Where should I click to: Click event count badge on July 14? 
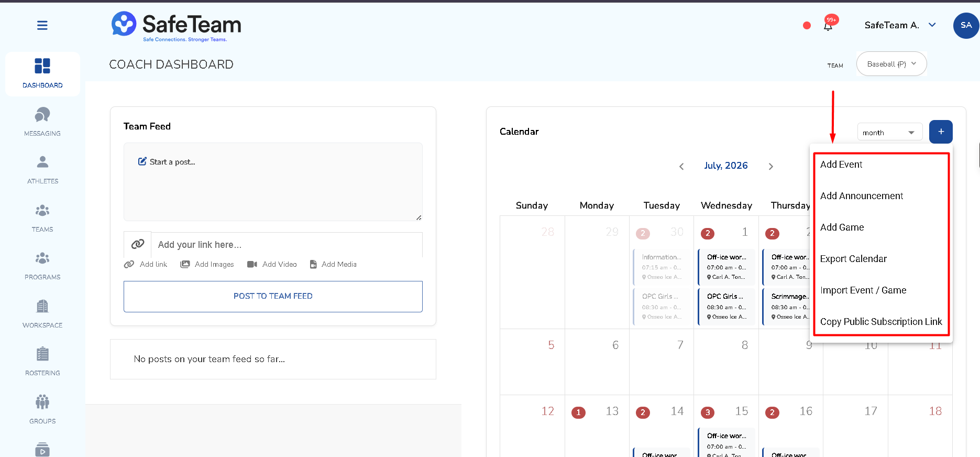tap(643, 412)
